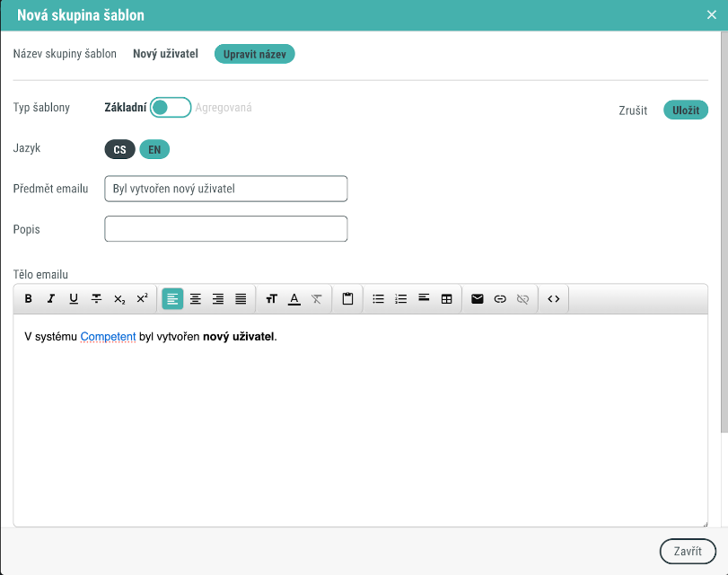
Task: Enable underline text formatting
Action: [74, 299]
